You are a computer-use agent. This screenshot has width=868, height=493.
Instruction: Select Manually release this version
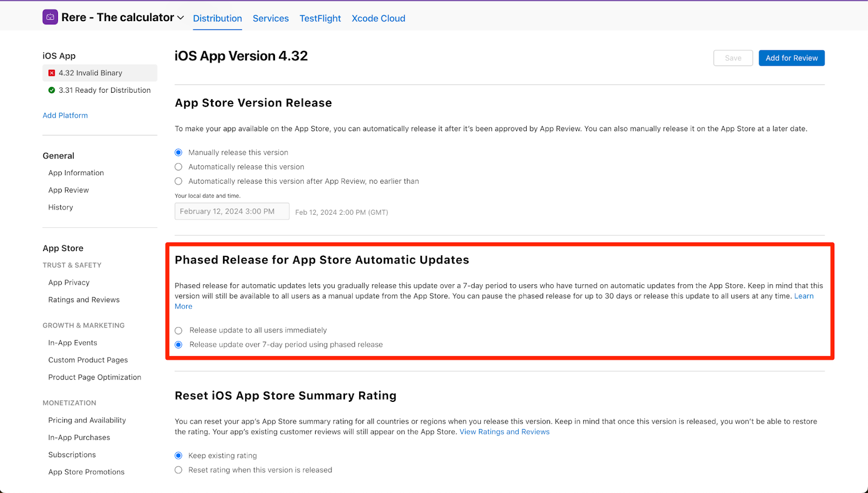178,152
